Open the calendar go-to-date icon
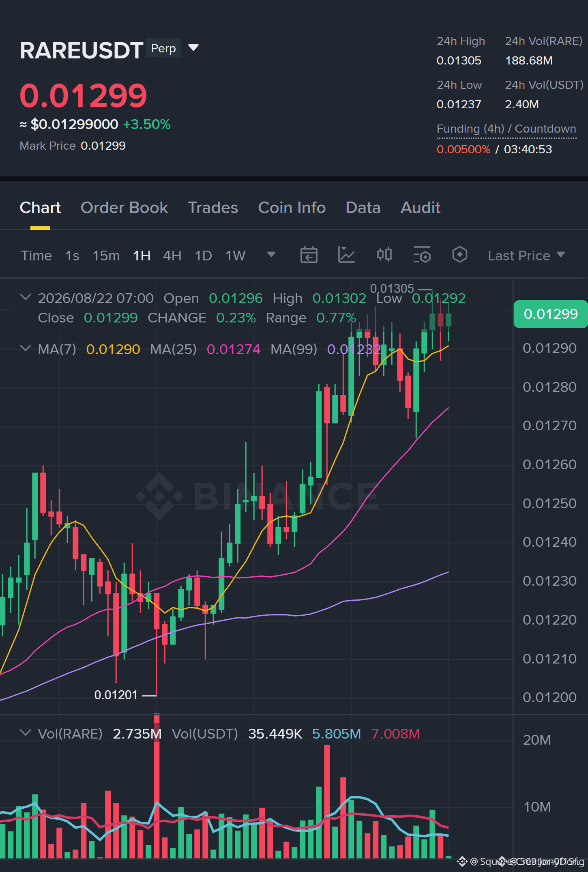Image resolution: width=588 pixels, height=872 pixels. [x=309, y=255]
